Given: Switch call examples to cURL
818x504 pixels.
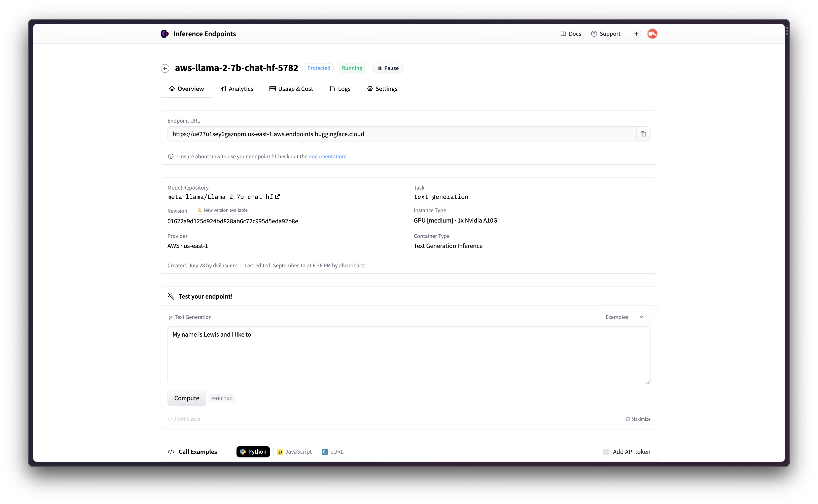Looking at the screenshot, I should click(x=332, y=452).
